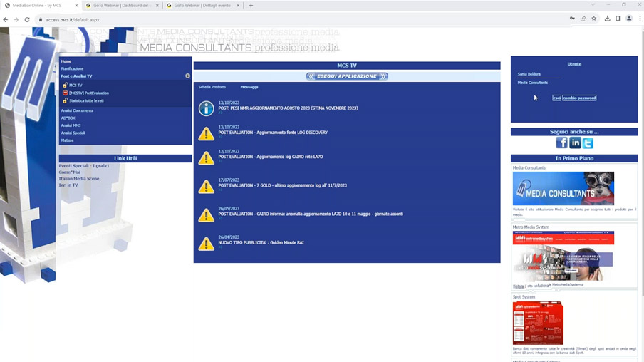Viewport: 644px width, 362px height.
Task: Bookmark this page with the star icon
Action: [594, 19]
